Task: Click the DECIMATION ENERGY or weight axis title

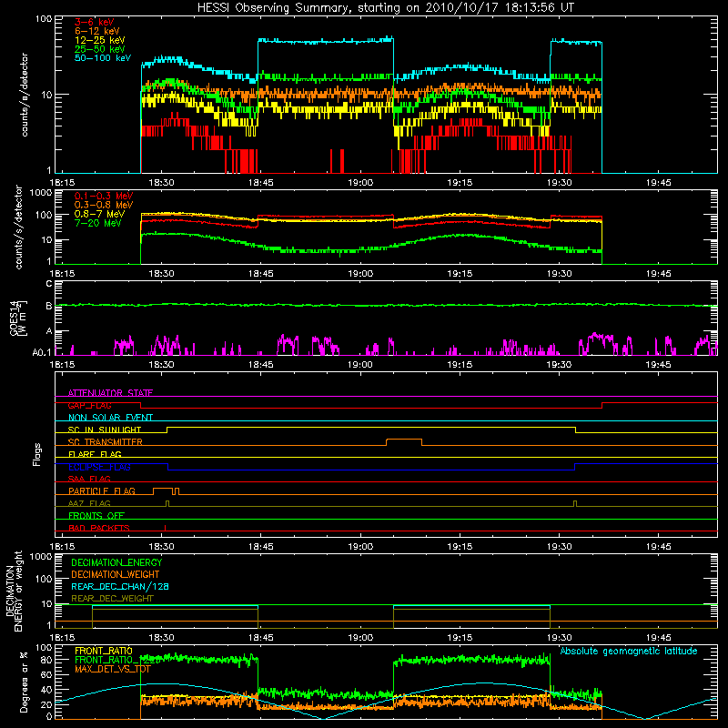Action: click(14, 591)
